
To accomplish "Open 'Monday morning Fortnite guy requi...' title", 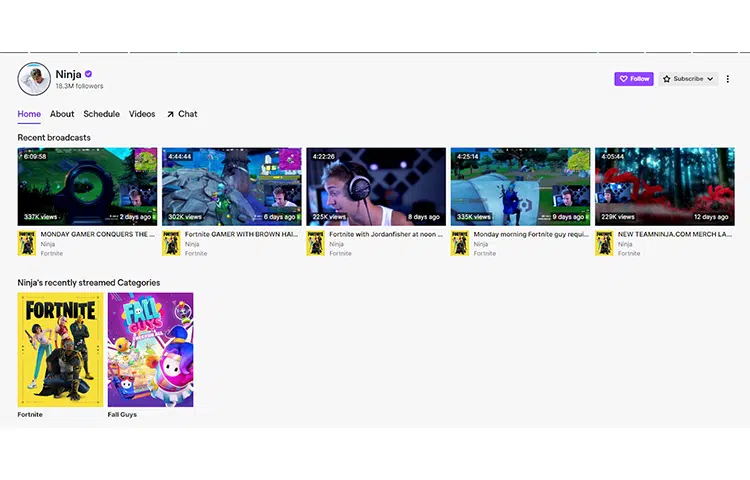I will (531, 234).
